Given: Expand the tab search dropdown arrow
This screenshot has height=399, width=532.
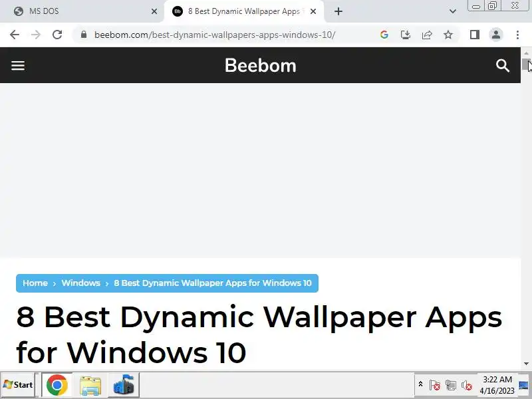Looking at the screenshot, I should pyautogui.click(x=453, y=11).
